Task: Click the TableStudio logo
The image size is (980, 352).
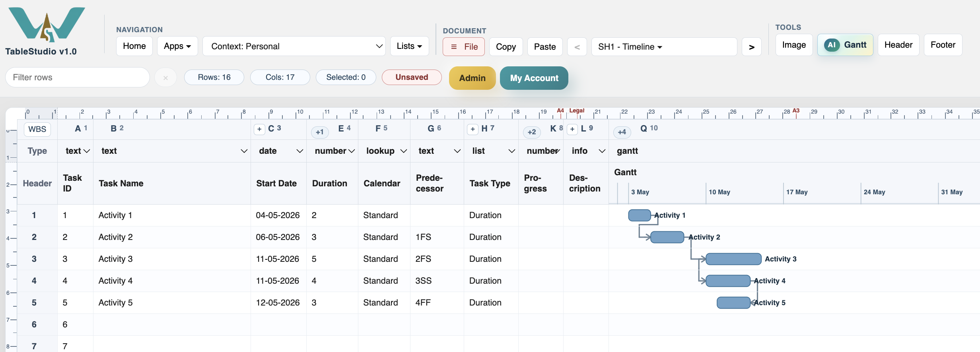Action: 47,25
